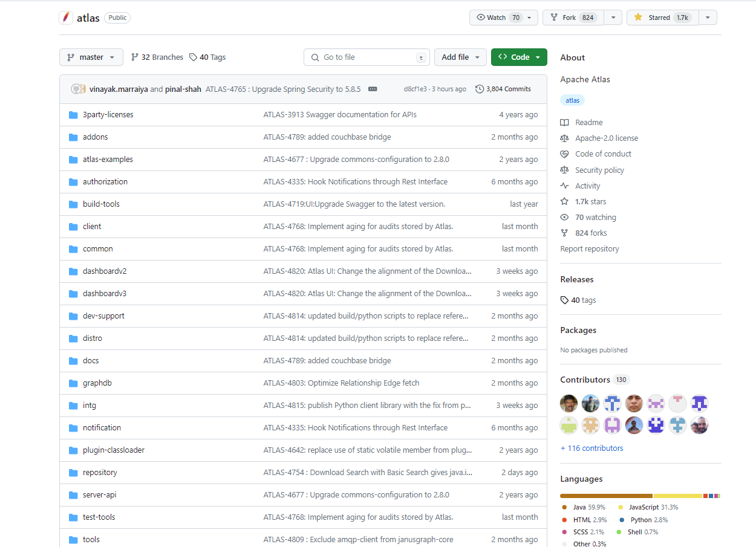Click the last contributor avatar in second row
The width and height of the screenshot is (756, 547).
[700, 425]
